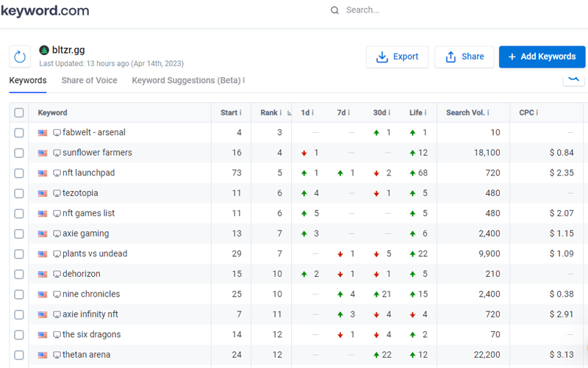Open the Share of Voice tab
Screen dimensions: 588x368
point(89,81)
